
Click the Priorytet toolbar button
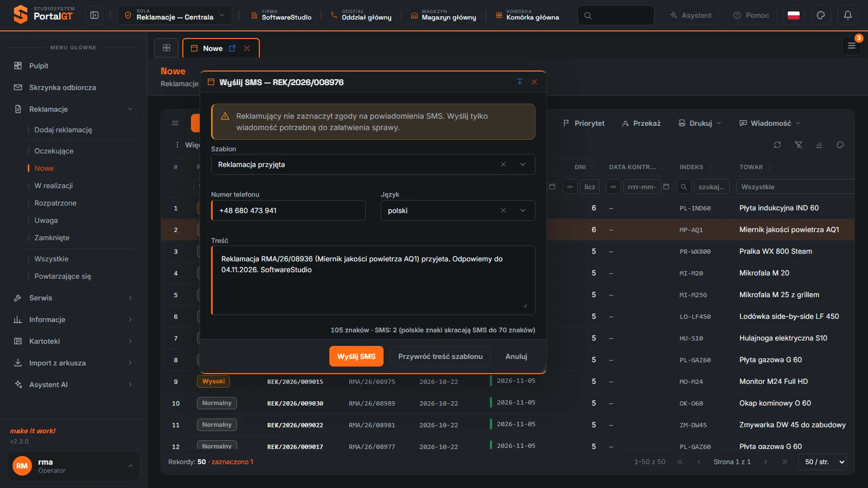pos(584,123)
